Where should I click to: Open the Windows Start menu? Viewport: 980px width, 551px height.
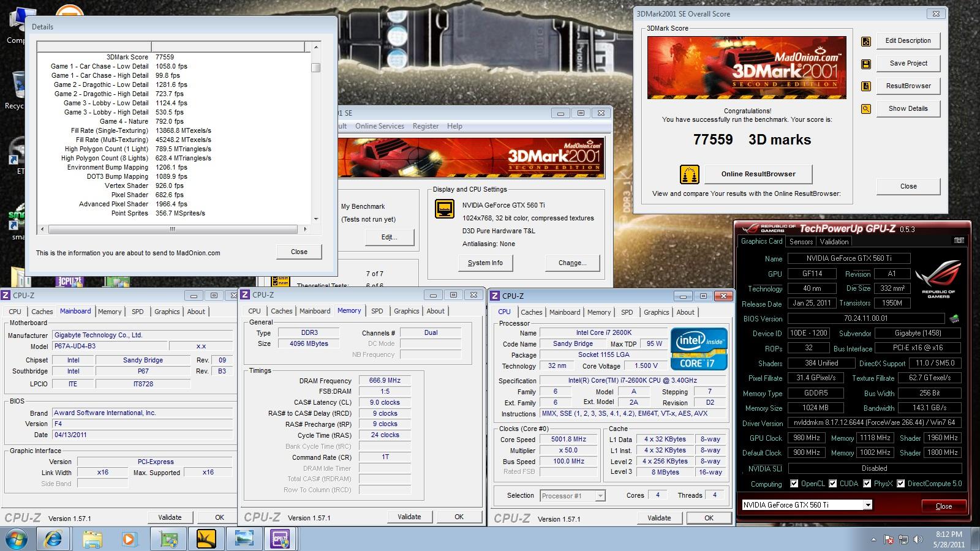16,539
